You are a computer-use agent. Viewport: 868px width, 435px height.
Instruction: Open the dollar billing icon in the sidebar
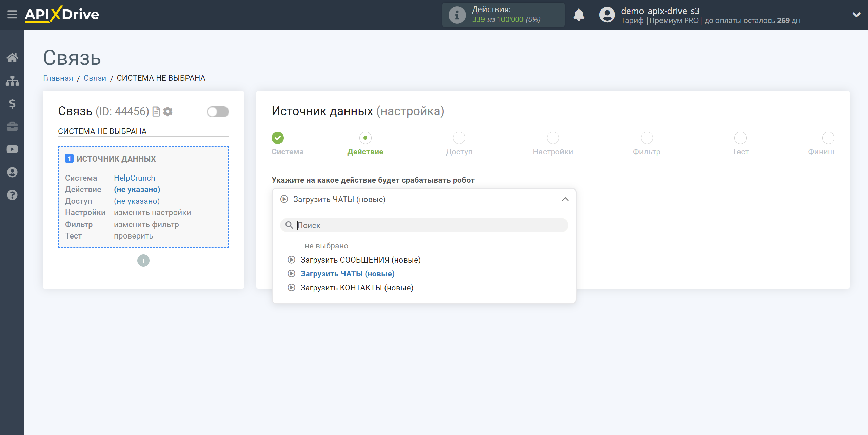coord(12,103)
